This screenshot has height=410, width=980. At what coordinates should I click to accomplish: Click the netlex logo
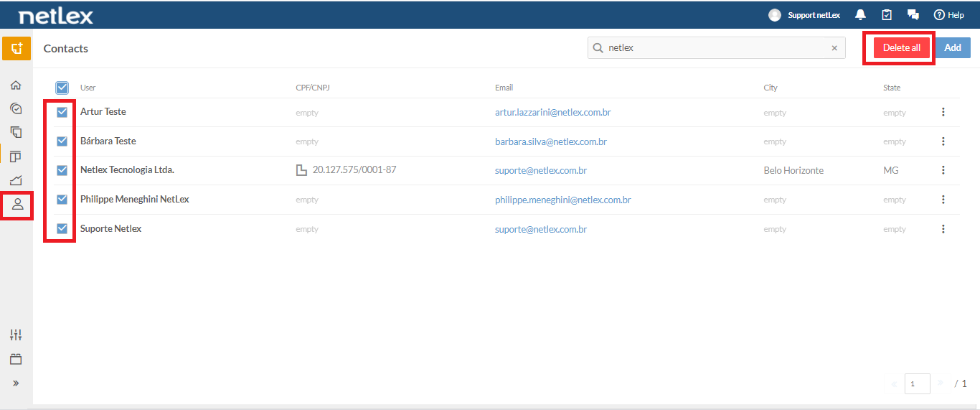tap(56, 15)
